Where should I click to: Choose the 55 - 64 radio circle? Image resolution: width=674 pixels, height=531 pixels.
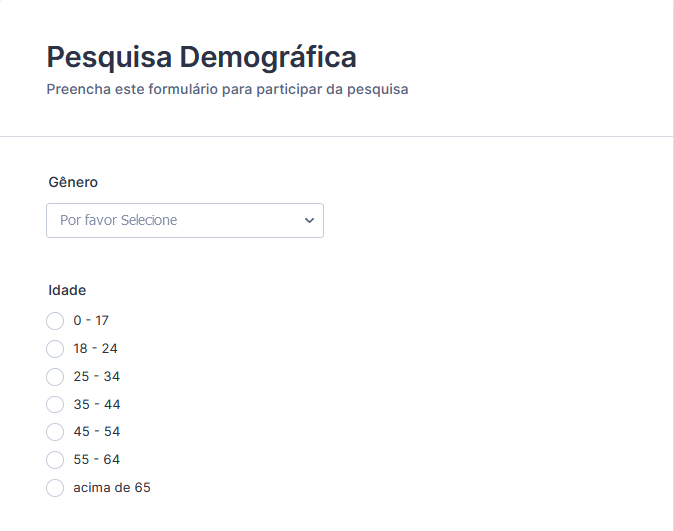pos(55,460)
